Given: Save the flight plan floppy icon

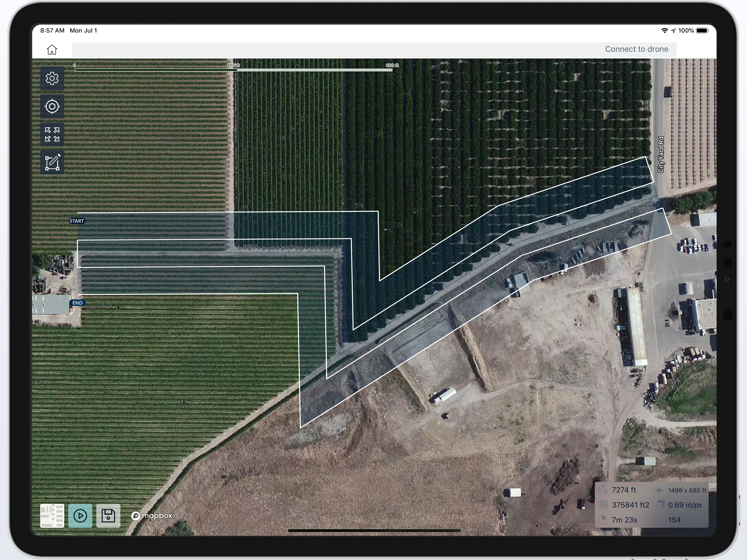Looking at the screenshot, I should [x=108, y=516].
